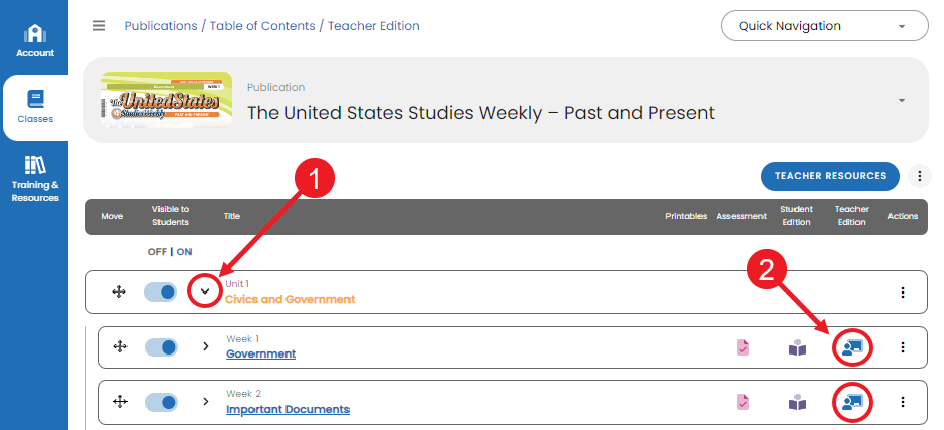
Task: Toggle student visibility for Important Documents
Action: click(x=161, y=402)
